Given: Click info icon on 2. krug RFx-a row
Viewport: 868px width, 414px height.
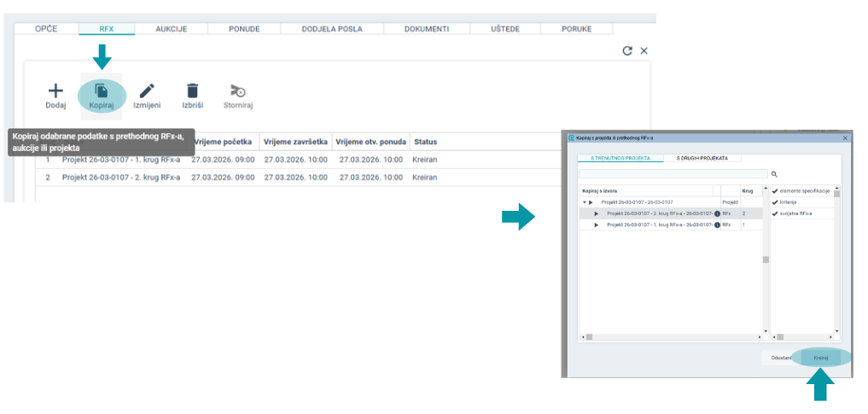Looking at the screenshot, I should tap(717, 213).
